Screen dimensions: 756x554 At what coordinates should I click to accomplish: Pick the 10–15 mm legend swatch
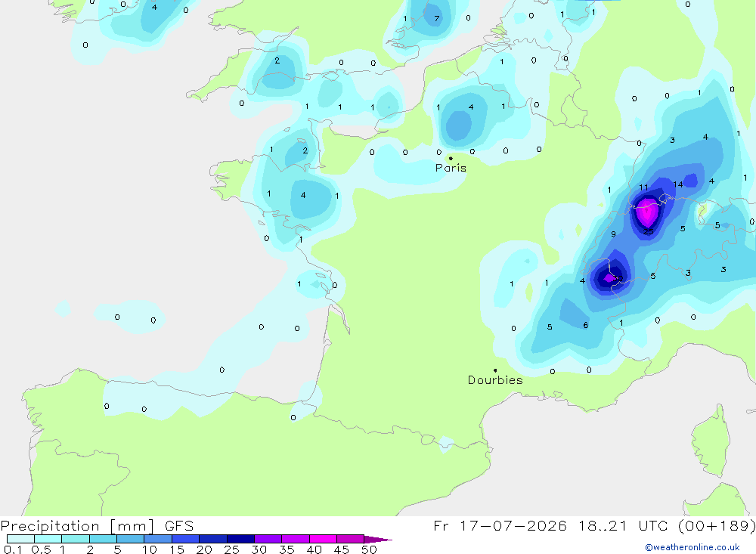click(x=158, y=539)
